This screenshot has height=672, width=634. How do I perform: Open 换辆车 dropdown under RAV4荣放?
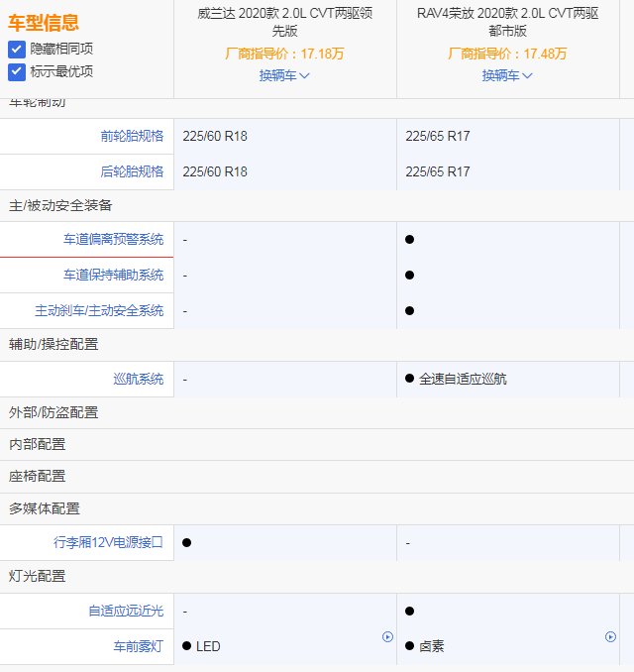click(x=507, y=75)
